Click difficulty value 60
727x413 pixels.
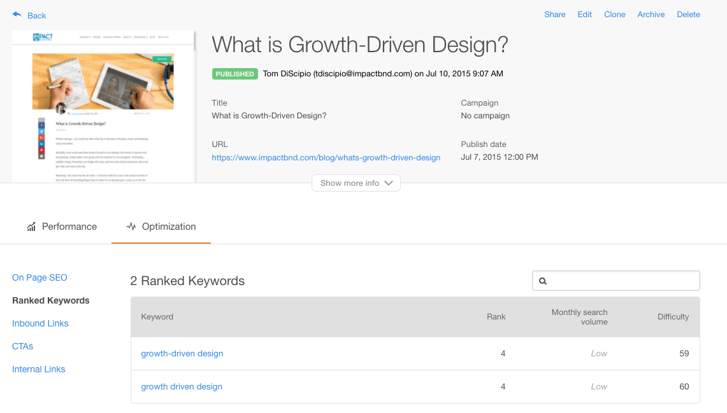[684, 387]
